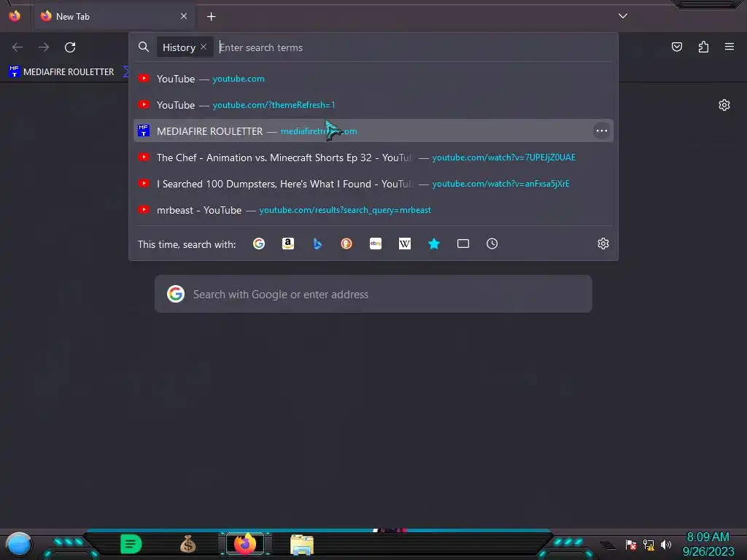The height and width of the screenshot is (560, 747).
Task: Launch the green notes taskbar app
Action: [131, 544]
